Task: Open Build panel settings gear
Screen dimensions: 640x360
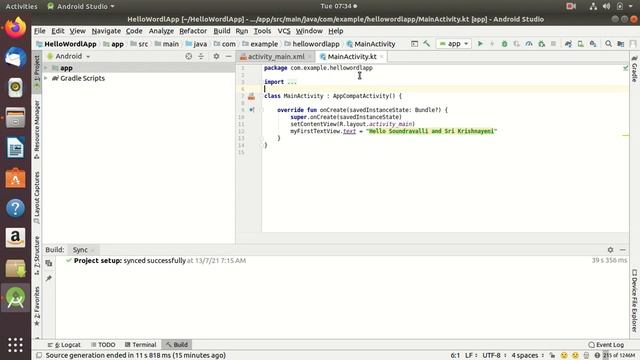Action: click(x=611, y=249)
